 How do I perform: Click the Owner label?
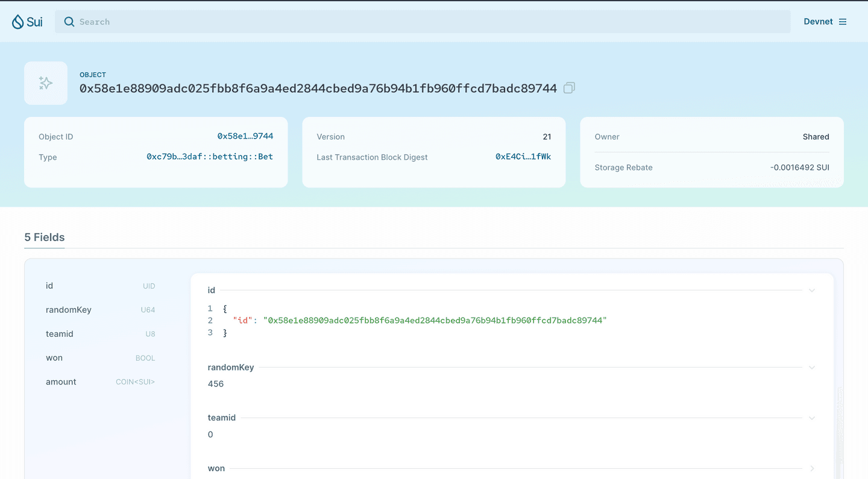tap(607, 137)
